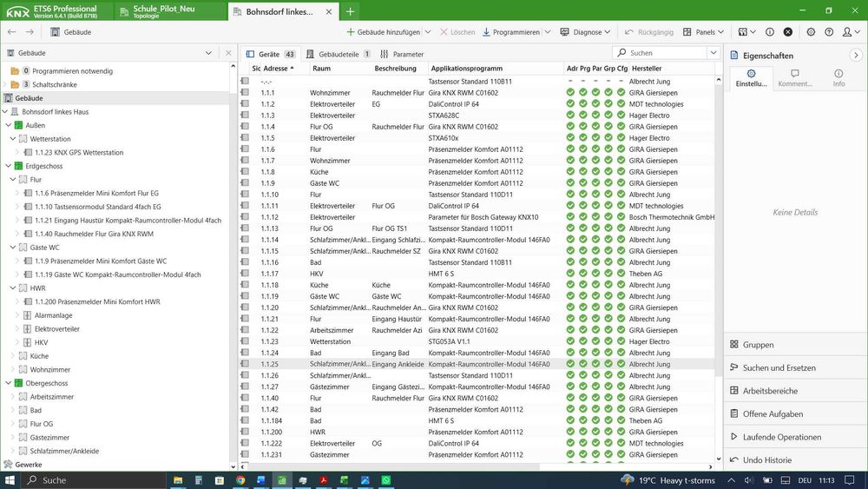This screenshot has height=489, width=868.
Task: Click the toolbar info circle icon
Action: coord(769,32)
